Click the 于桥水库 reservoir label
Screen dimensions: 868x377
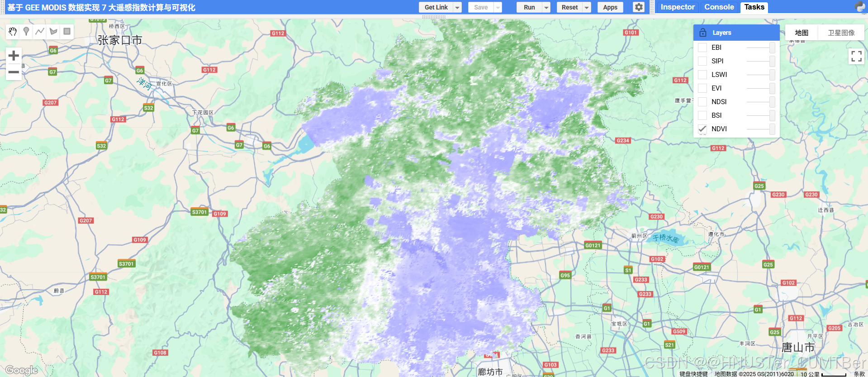(x=666, y=238)
